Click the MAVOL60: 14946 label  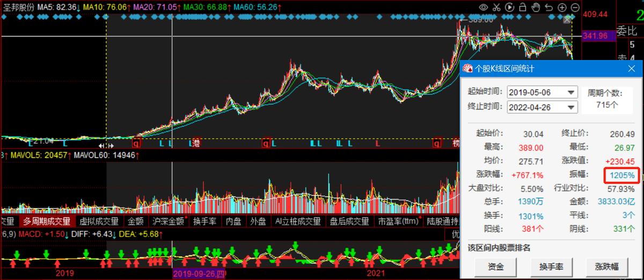coord(106,156)
